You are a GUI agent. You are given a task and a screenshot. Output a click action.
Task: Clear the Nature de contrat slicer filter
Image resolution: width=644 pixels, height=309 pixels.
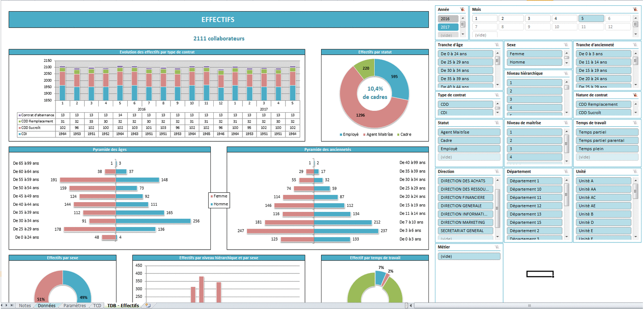click(x=635, y=95)
